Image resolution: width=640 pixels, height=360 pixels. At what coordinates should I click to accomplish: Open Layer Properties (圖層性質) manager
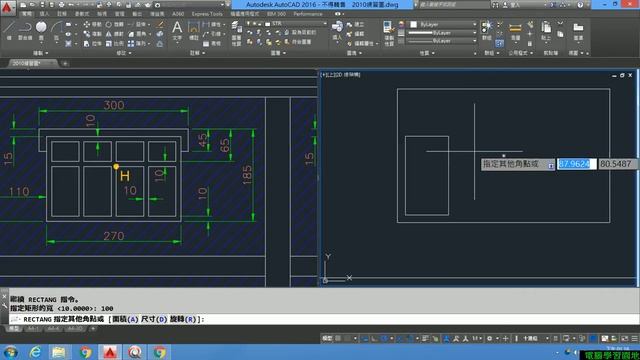point(236,33)
